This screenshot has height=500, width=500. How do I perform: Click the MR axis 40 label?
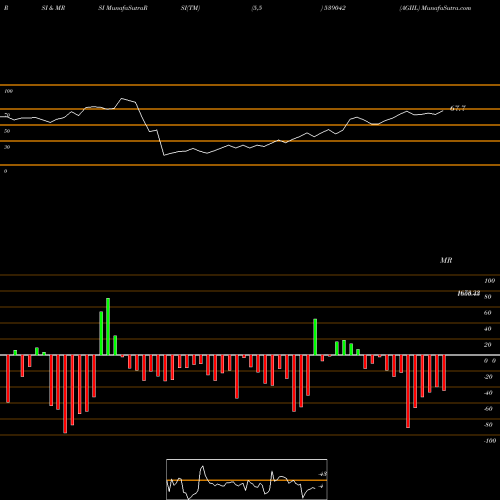(488, 329)
